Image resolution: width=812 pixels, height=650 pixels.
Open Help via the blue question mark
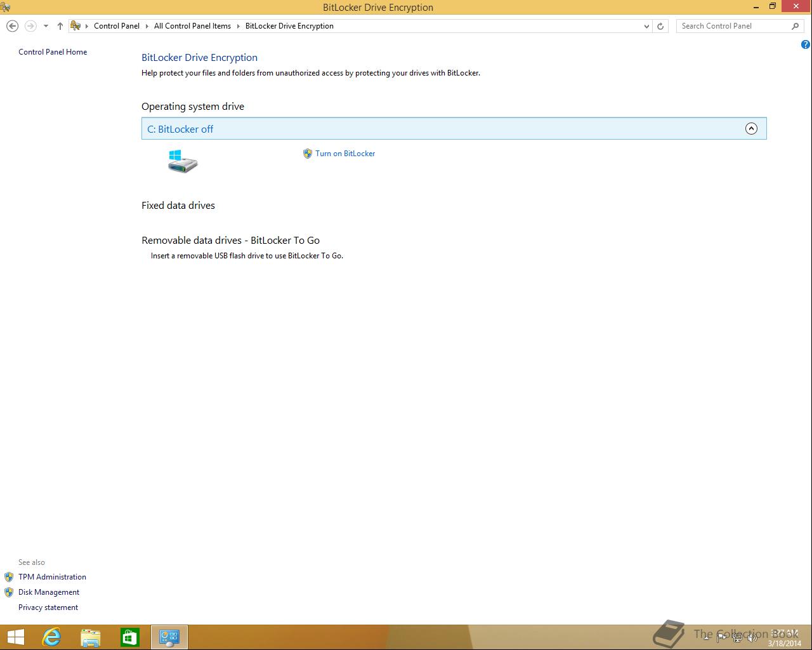click(x=806, y=44)
